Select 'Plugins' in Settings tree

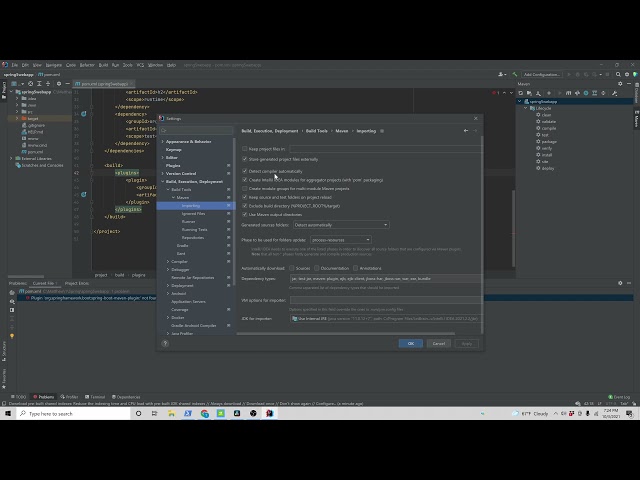[173, 165]
